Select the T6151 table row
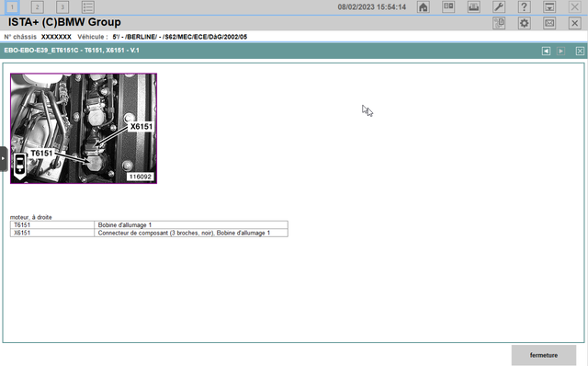The image size is (588, 366). coord(149,225)
